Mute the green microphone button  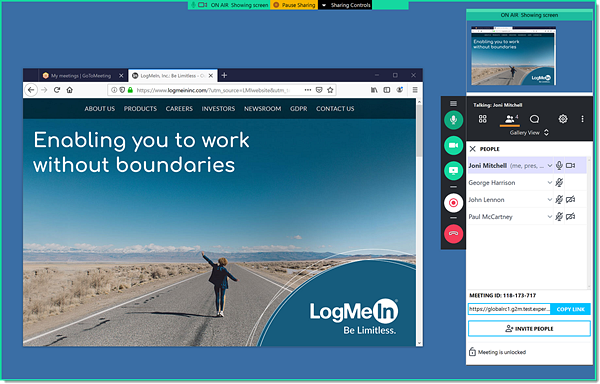[x=453, y=120]
